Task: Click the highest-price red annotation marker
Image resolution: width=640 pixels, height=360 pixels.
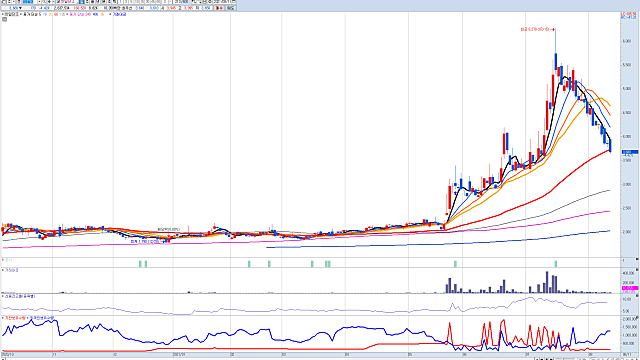Action: pos(537,29)
